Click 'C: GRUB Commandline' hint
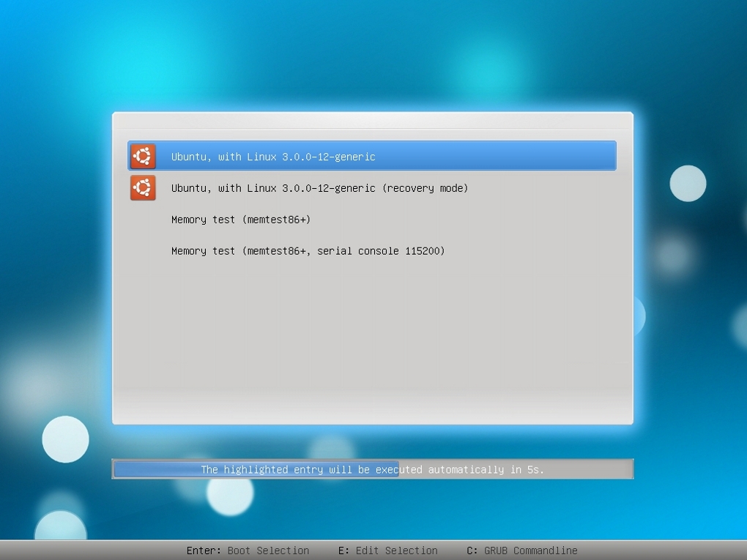The image size is (747, 560). pyautogui.click(x=522, y=550)
